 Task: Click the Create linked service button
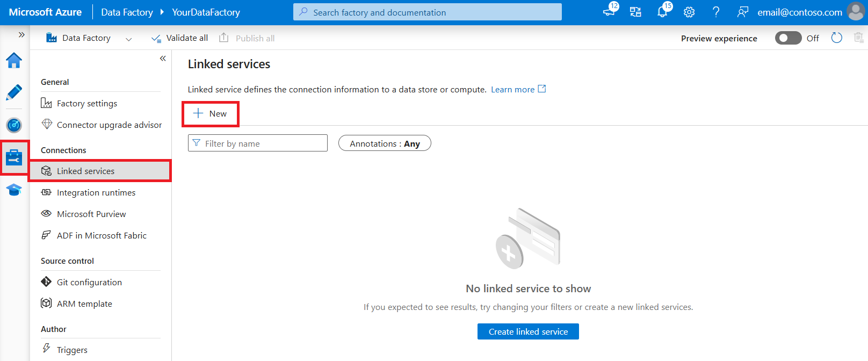[528, 331]
